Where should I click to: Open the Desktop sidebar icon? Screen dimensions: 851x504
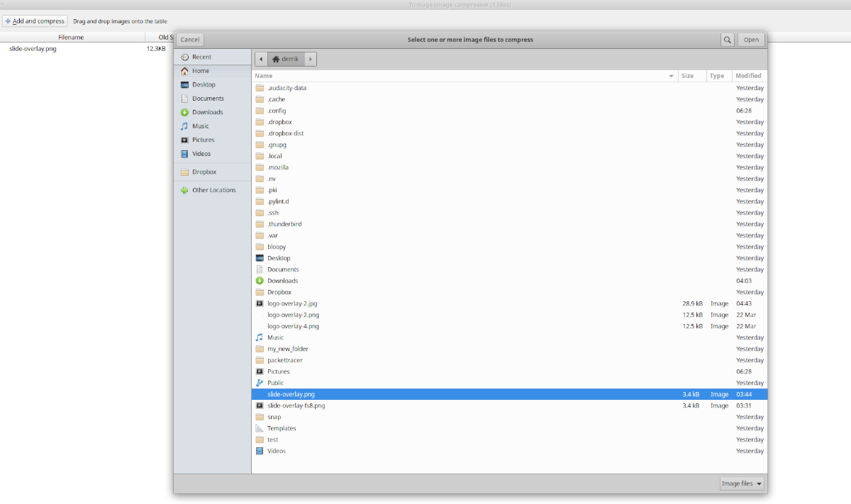pyautogui.click(x=187, y=84)
